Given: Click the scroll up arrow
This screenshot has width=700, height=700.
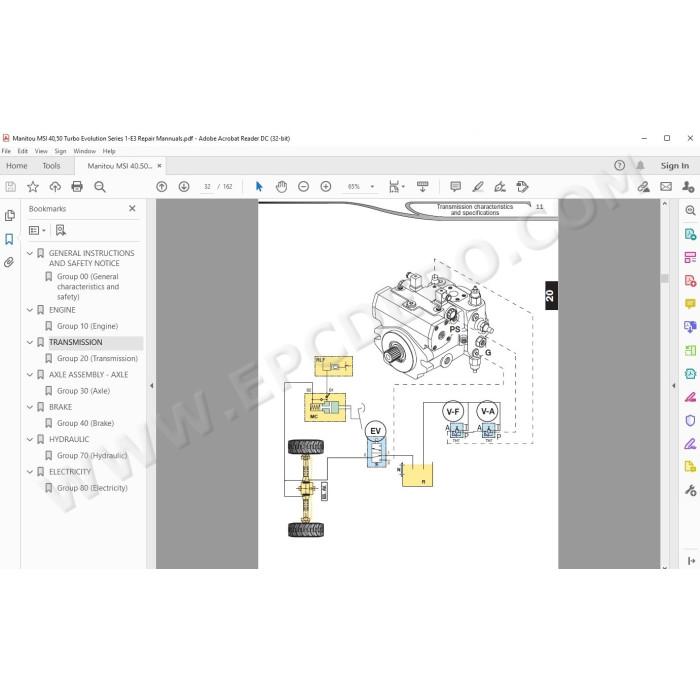Looking at the screenshot, I should 665,204.
